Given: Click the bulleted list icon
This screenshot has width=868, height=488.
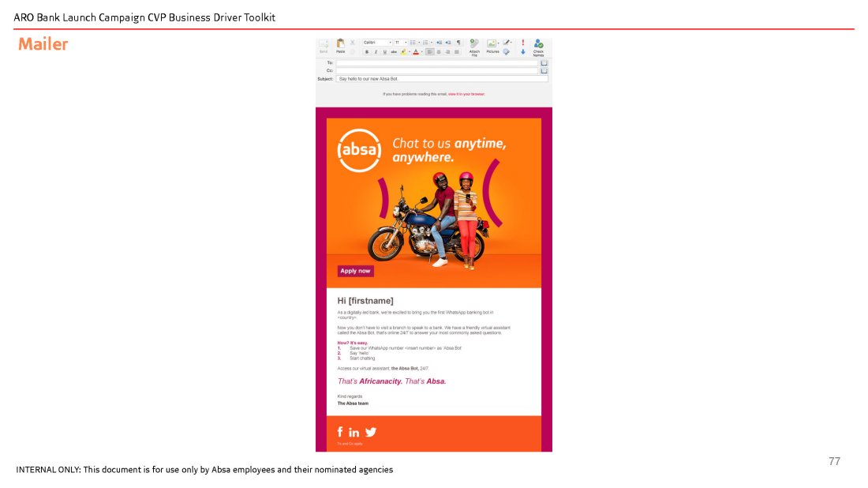Looking at the screenshot, I should [x=413, y=43].
